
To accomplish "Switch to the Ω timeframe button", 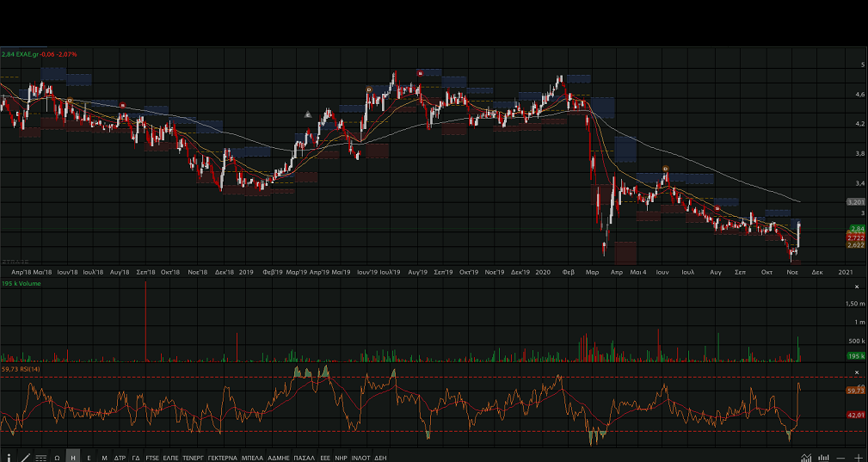I will point(57,458).
